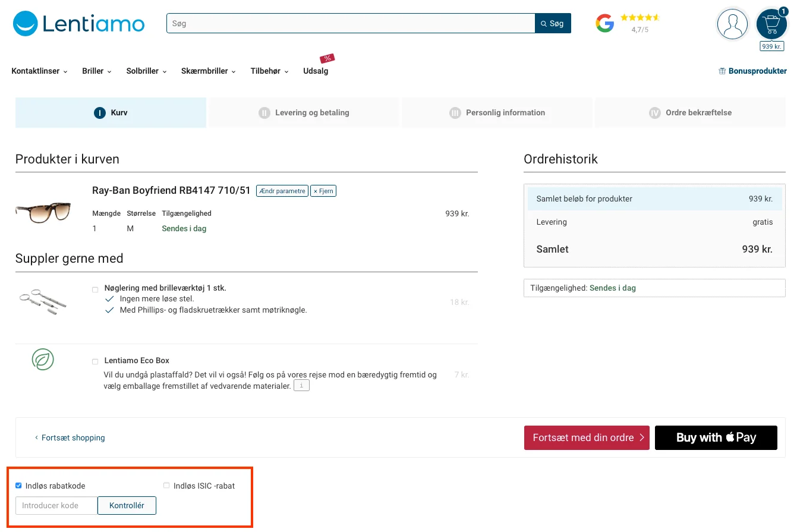Open the Briller menu

click(97, 71)
